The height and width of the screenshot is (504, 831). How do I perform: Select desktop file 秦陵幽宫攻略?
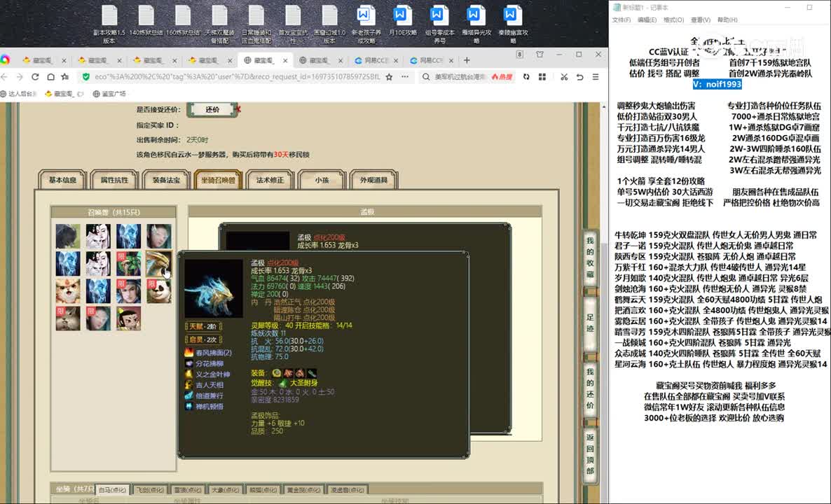(512, 24)
